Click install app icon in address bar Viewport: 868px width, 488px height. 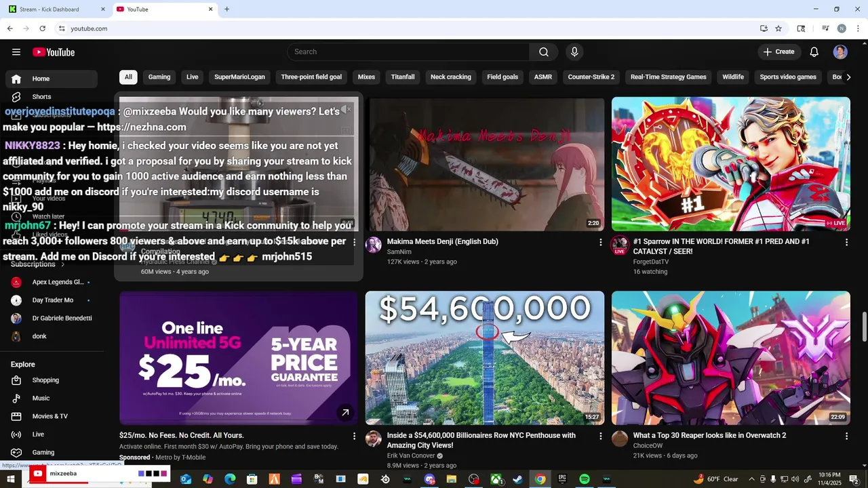(764, 28)
